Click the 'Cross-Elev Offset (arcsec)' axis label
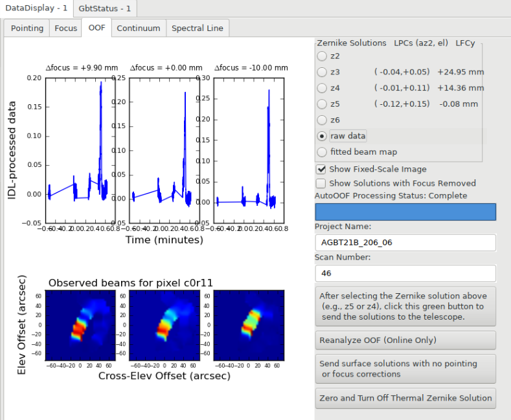 [x=165, y=376]
